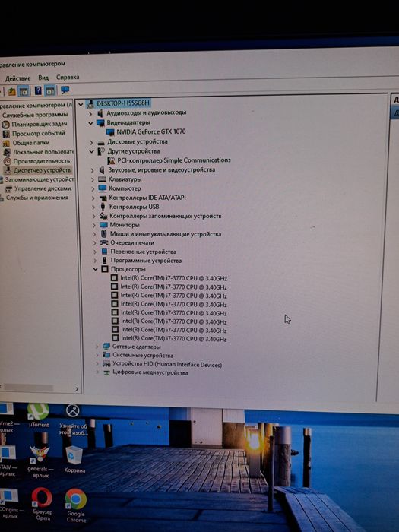Viewport: 399px width, 532px height.
Task: Click the PCI-контроллер Simple Communications warning icon
Action: 111,160
